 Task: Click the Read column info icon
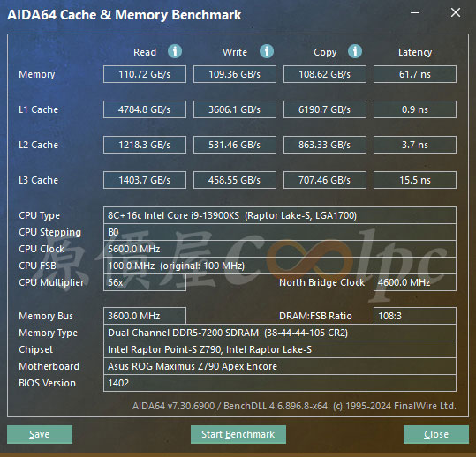[175, 51]
